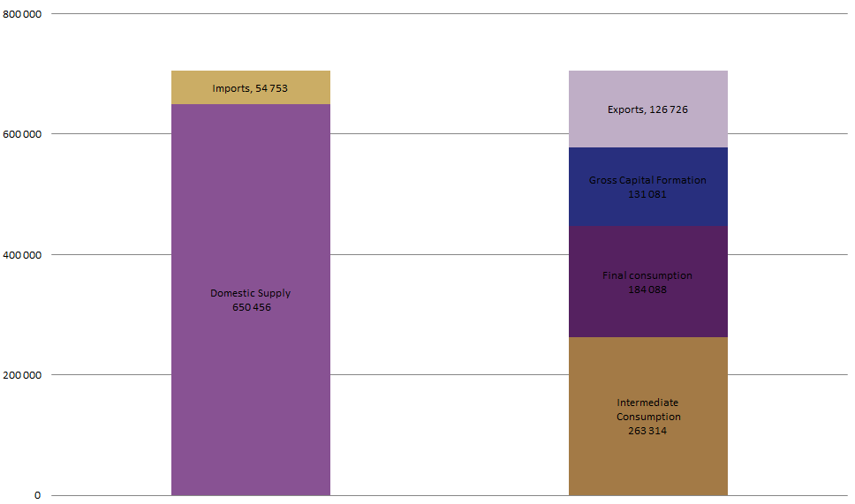Viewport: 855px width, 504px height.
Task: Select the Domestic Supply bar segment
Action: (251, 300)
